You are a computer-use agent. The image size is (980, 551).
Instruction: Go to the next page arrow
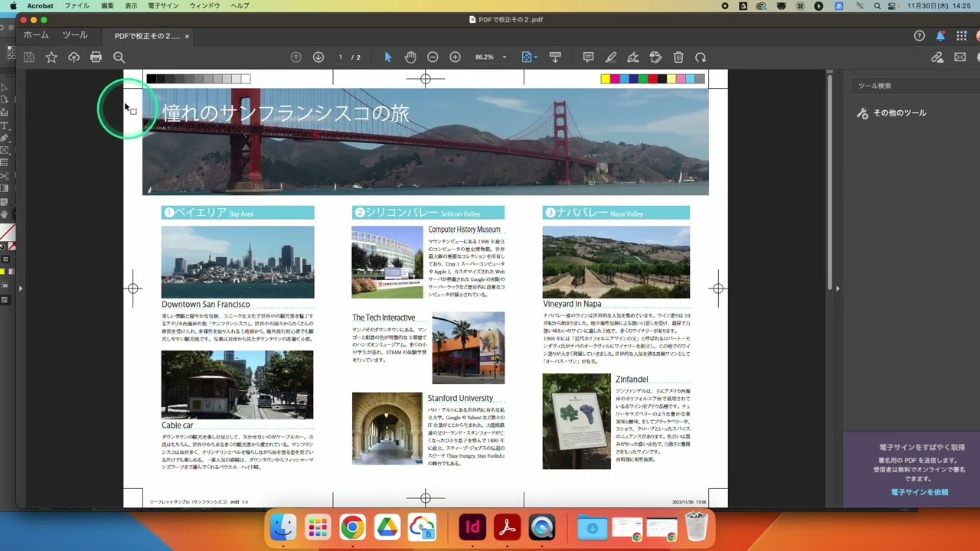click(318, 57)
